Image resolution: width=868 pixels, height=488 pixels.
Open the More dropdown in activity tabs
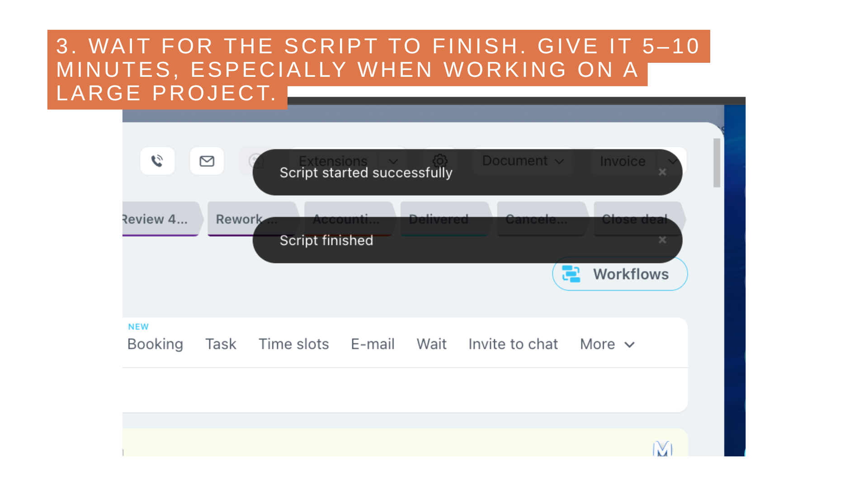click(607, 344)
